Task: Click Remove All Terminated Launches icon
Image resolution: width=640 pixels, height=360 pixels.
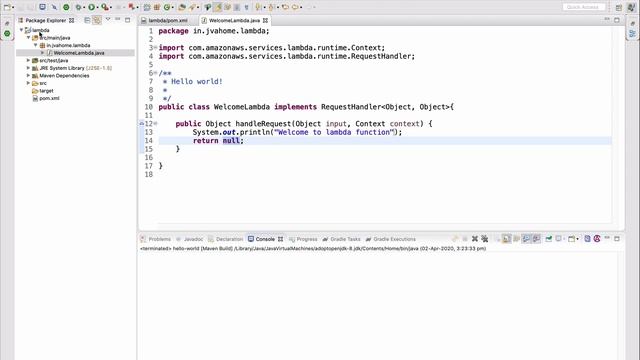Action: click(x=484, y=239)
